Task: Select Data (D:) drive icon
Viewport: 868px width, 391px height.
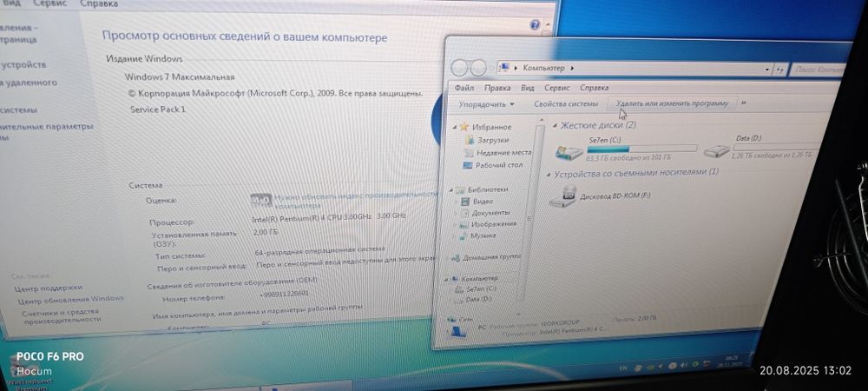Action: (717, 150)
